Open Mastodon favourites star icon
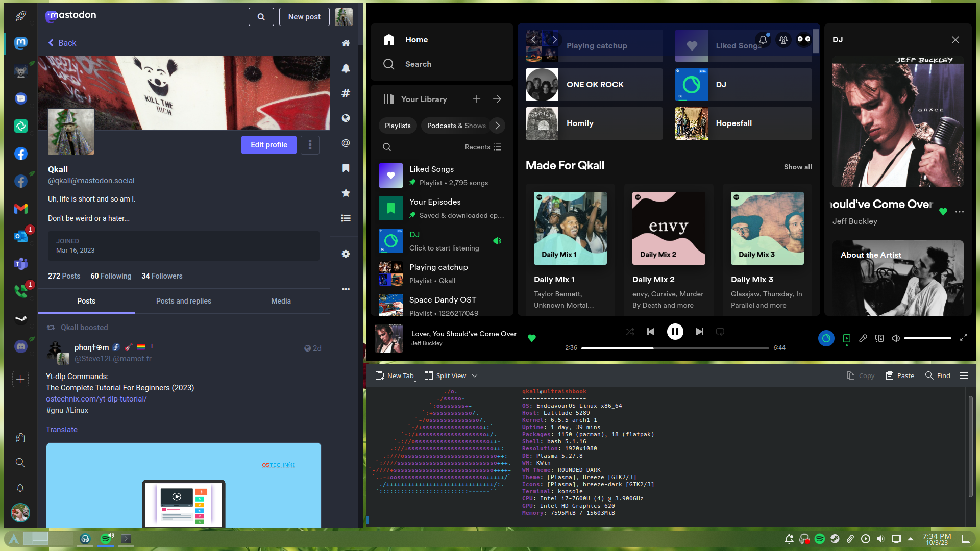 coord(346,193)
